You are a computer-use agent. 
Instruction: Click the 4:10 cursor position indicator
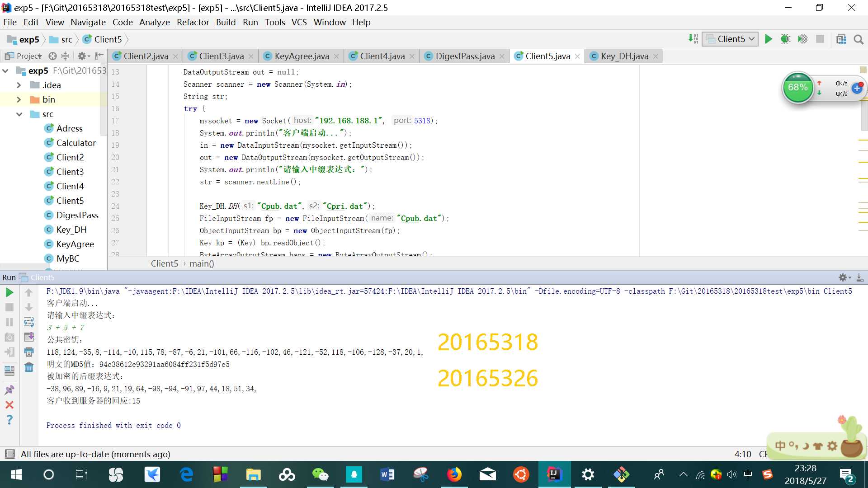tap(743, 454)
